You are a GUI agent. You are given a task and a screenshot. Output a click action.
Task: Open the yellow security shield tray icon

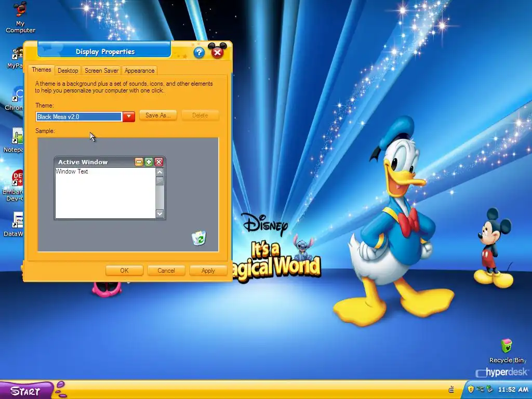471,389
